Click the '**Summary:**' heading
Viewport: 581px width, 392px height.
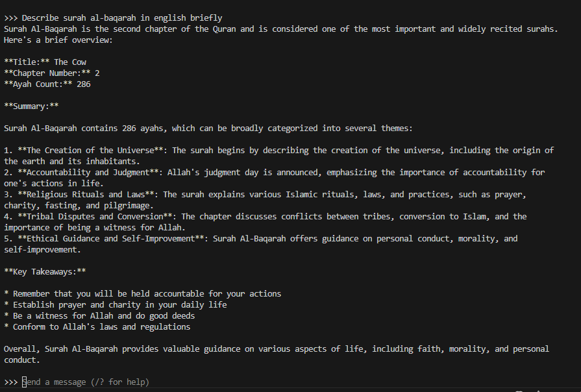tap(31, 106)
